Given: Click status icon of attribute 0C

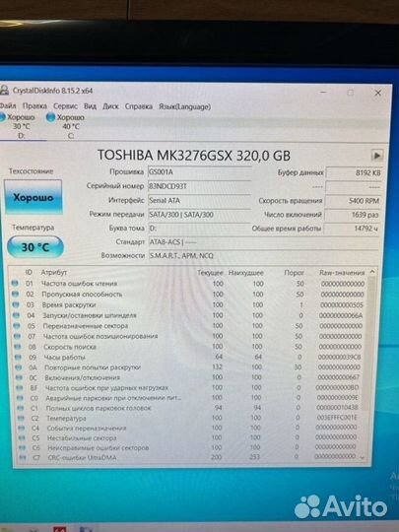Looking at the screenshot, I should click(20, 377).
